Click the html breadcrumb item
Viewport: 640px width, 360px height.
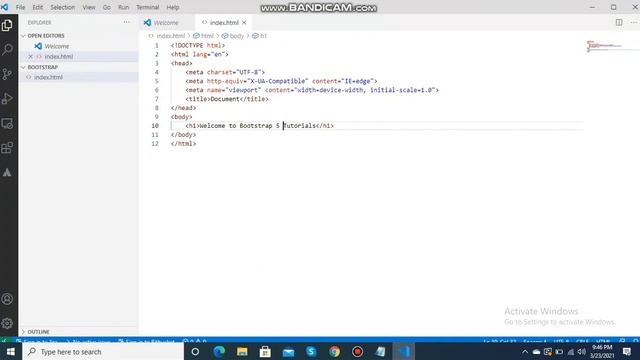[x=204, y=36]
